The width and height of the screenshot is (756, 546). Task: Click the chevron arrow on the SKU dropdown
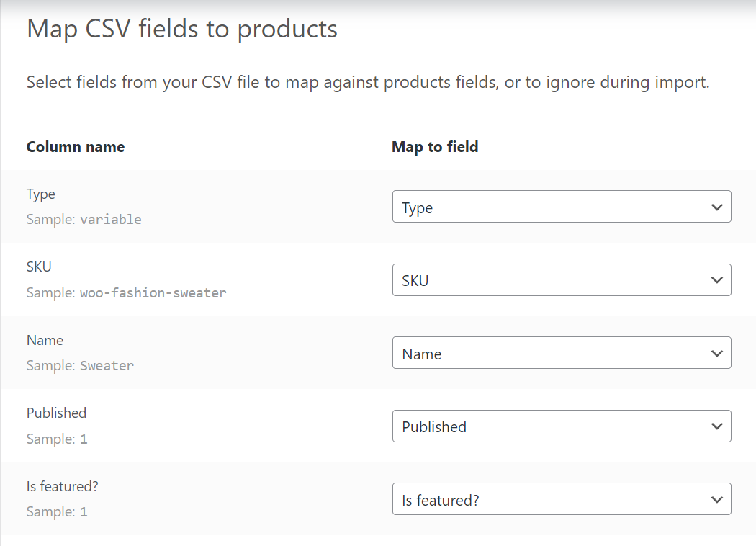716,279
